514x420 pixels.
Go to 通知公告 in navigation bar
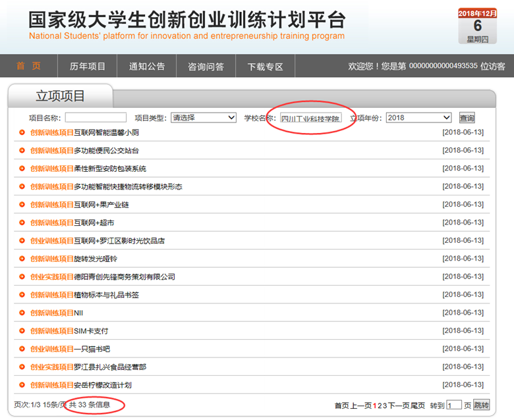coord(147,66)
